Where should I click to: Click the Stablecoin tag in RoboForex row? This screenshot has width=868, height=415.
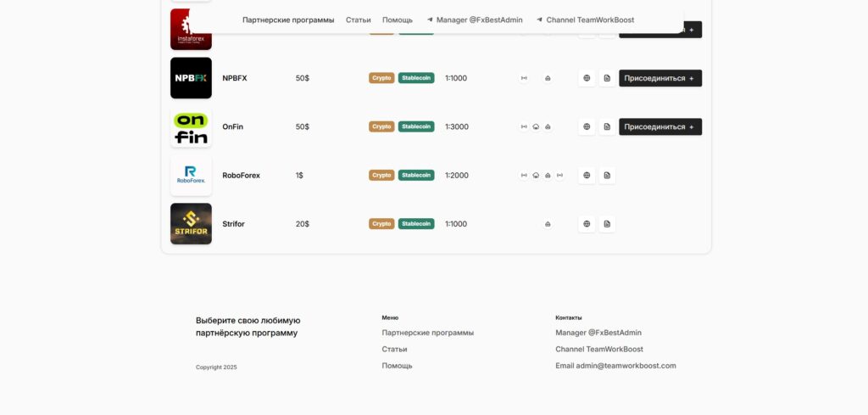click(x=416, y=176)
